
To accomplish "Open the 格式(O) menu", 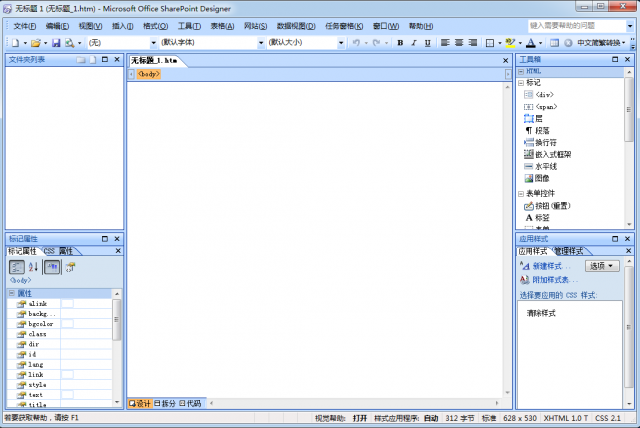I will click(x=155, y=25).
